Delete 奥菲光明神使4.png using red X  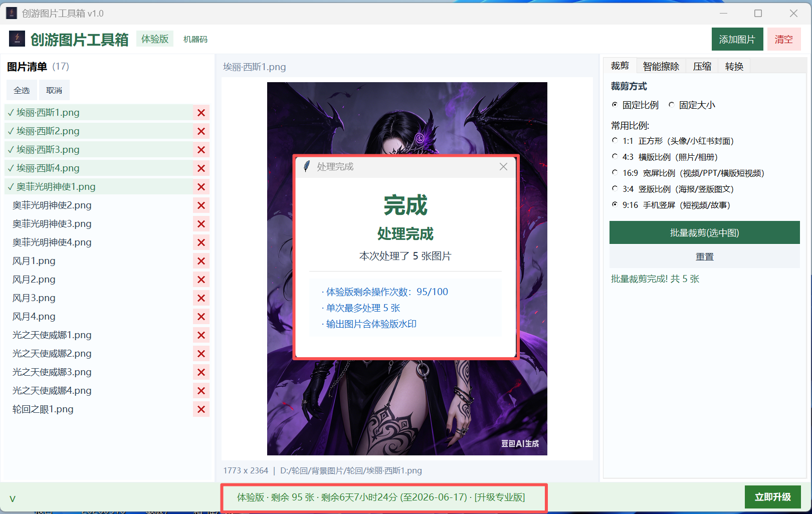pyautogui.click(x=201, y=242)
